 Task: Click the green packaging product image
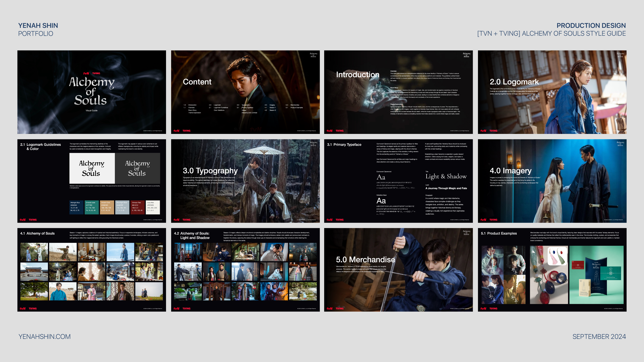[596, 275]
